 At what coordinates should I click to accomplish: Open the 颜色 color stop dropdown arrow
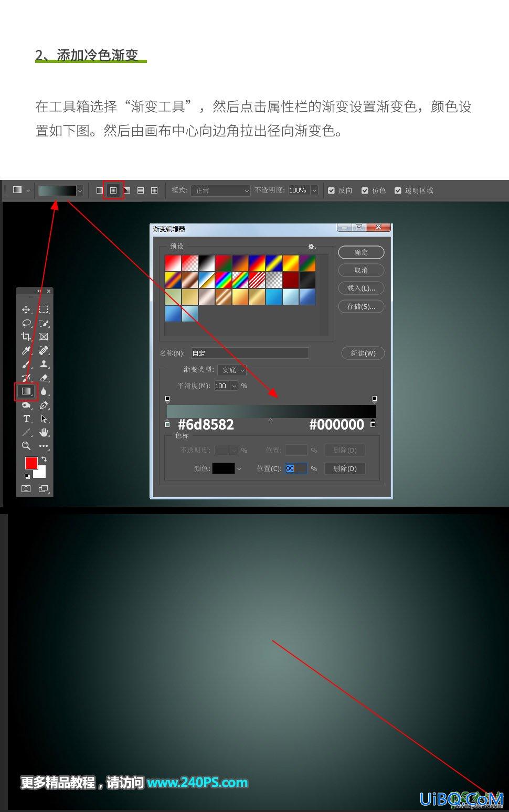click(x=239, y=469)
